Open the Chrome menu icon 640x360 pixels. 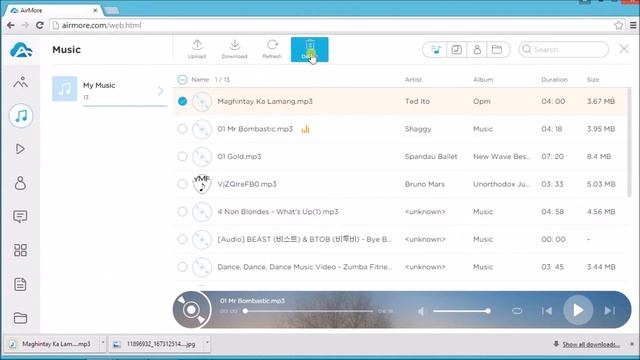[633, 25]
